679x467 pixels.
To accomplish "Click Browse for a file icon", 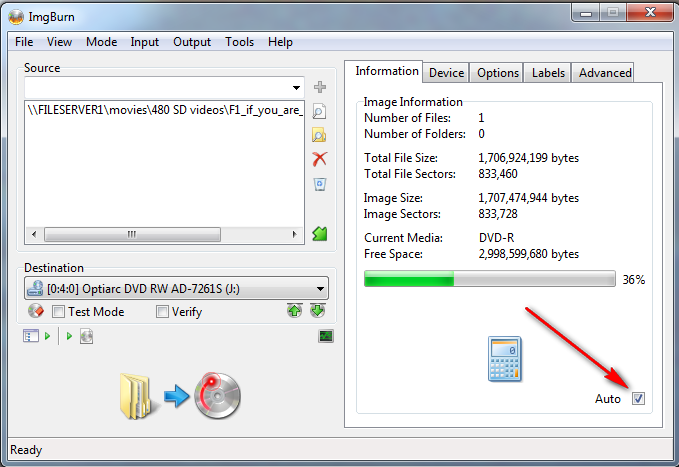I will pyautogui.click(x=319, y=111).
